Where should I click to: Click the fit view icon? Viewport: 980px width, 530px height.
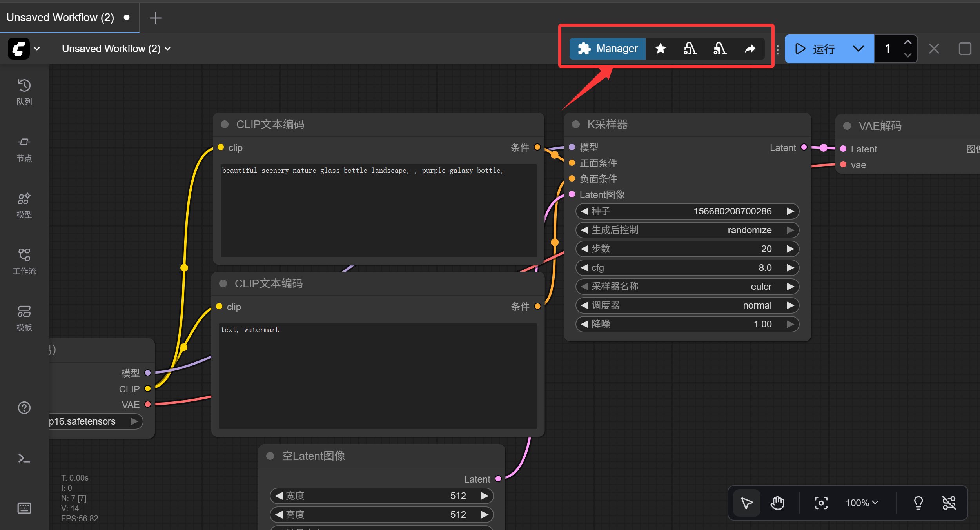click(821, 503)
